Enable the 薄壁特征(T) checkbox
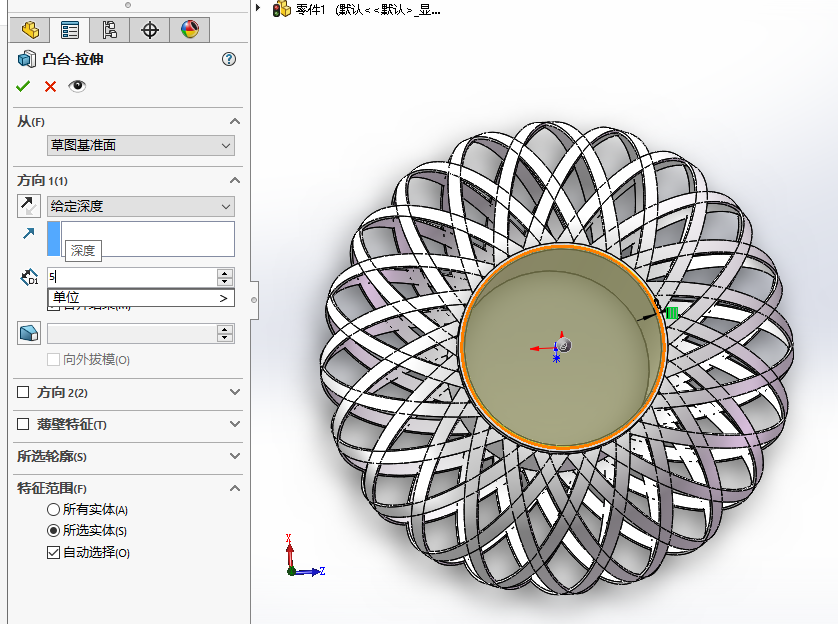 23,424
